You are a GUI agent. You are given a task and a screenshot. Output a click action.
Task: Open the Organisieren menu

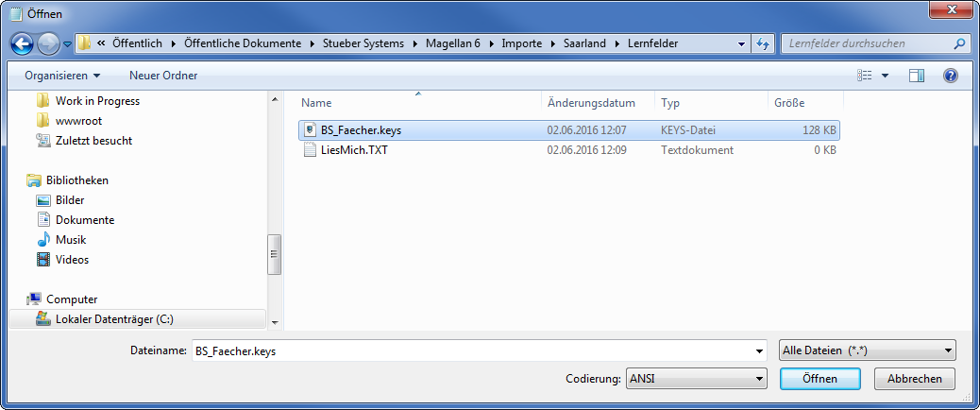click(62, 76)
